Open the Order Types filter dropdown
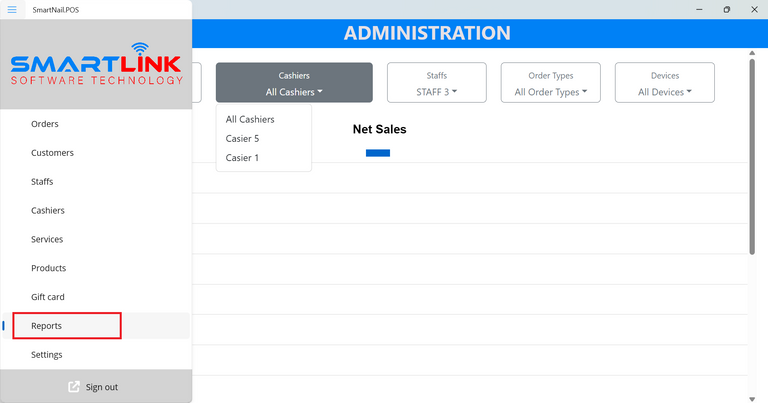The height and width of the screenshot is (403, 768). click(x=551, y=83)
